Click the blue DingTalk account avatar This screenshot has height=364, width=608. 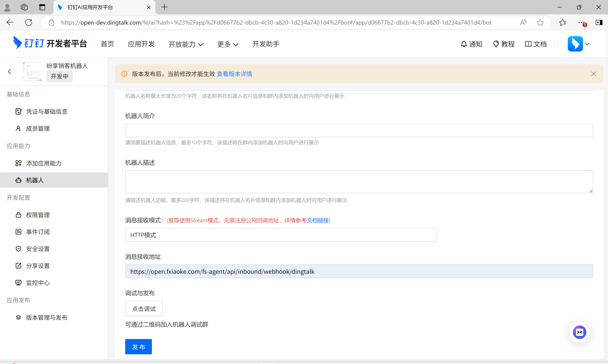[575, 44]
